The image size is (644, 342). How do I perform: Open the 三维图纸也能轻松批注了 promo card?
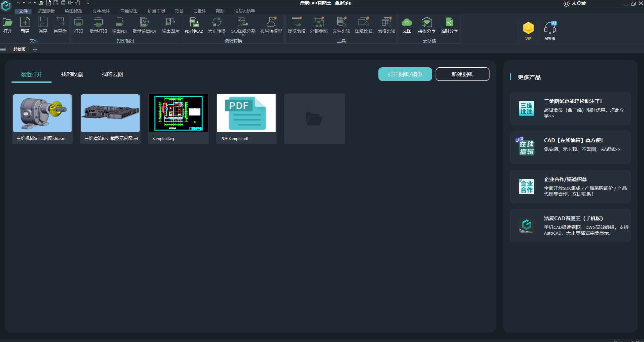(x=570, y=108)
